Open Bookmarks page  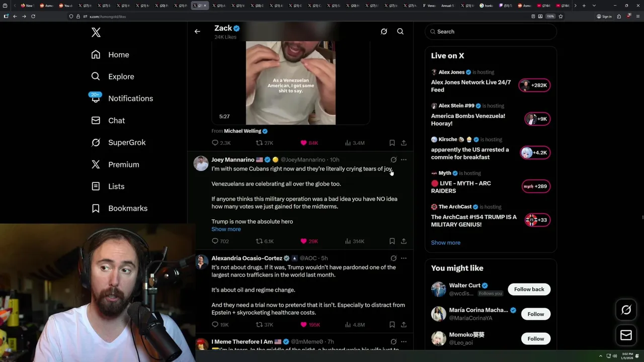[x=119, y=208]
